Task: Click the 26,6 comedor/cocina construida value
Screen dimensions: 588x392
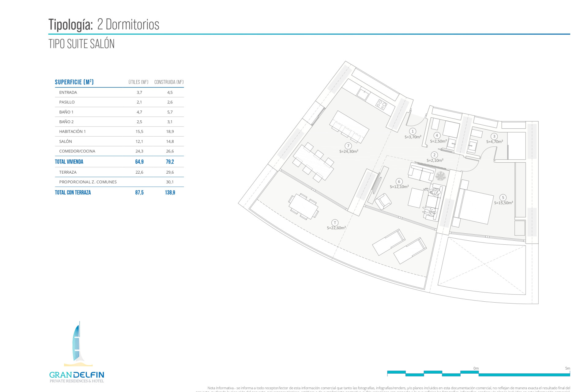Action: tap(170, 151)
